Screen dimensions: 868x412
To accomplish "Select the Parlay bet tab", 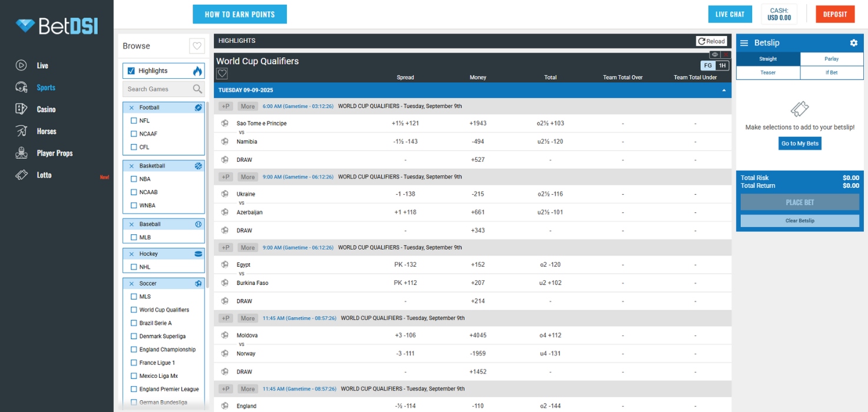I will point(831,59).
